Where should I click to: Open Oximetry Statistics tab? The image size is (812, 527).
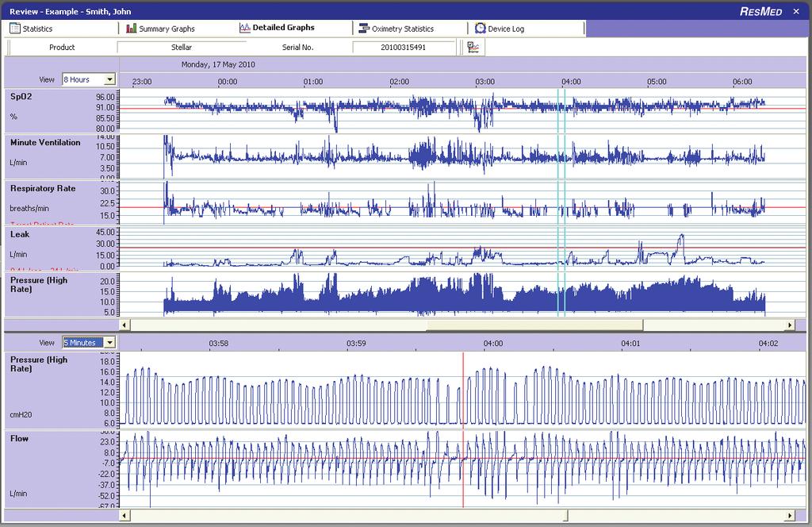point(410,29)
